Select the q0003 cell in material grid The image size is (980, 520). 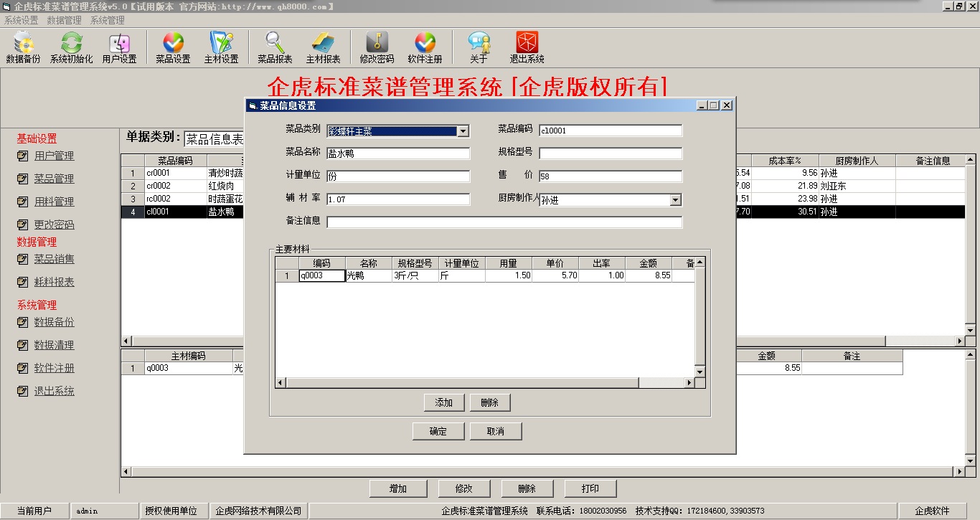click(322, 275)
